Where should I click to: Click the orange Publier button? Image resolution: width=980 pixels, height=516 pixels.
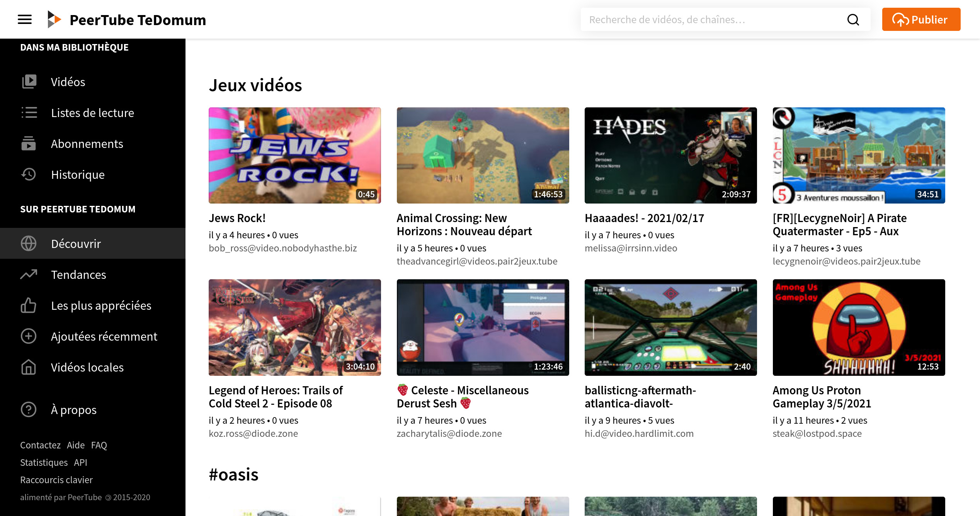coord(921,19)
